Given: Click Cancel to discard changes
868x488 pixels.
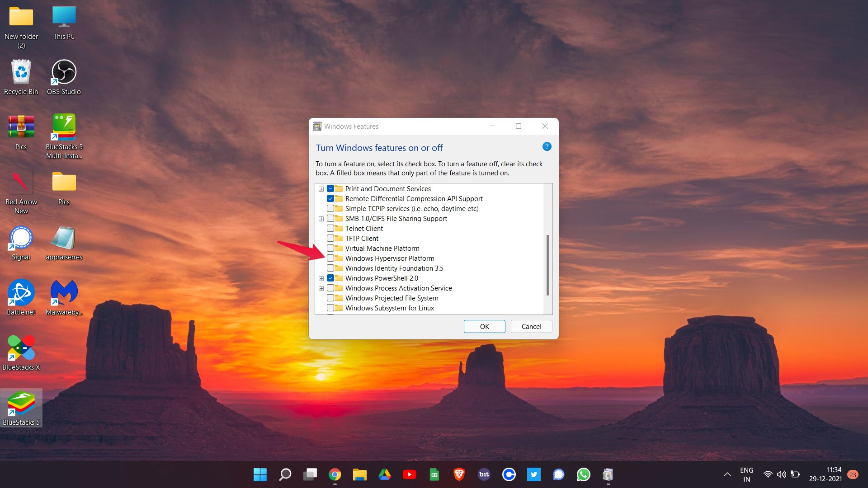Looking at the screenshot, I should coord(532,327).
